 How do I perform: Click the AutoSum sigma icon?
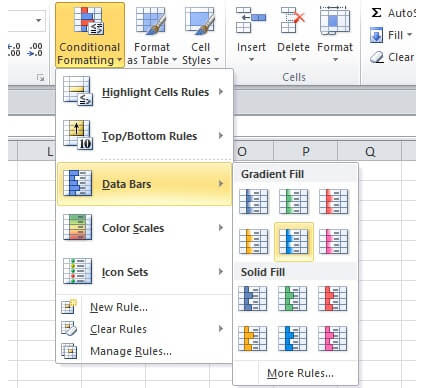(376, 13)
